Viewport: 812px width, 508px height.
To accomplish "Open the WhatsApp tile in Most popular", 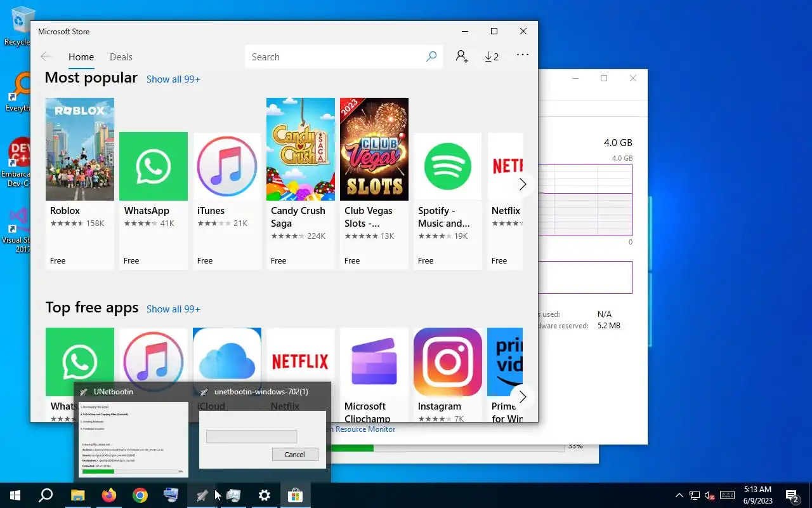I will 154,201.
